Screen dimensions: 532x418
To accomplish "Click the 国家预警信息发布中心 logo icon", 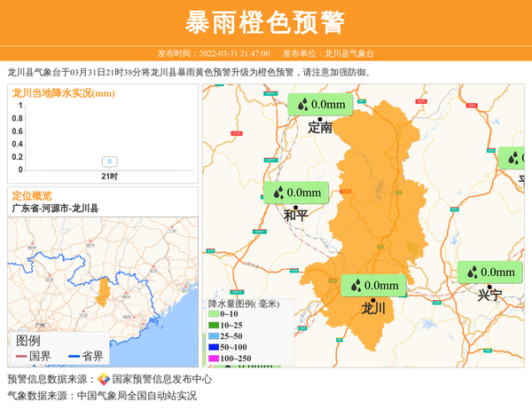I will [x=104, y=379].
